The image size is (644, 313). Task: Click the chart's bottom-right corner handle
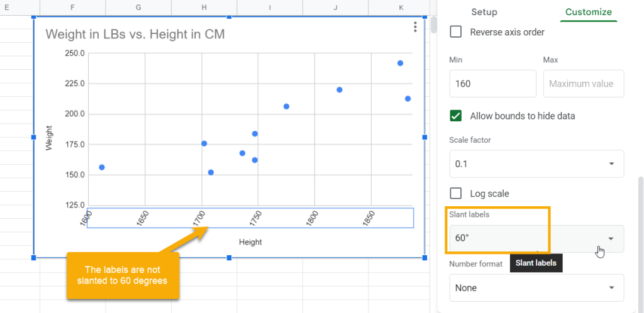coord(425,258)
